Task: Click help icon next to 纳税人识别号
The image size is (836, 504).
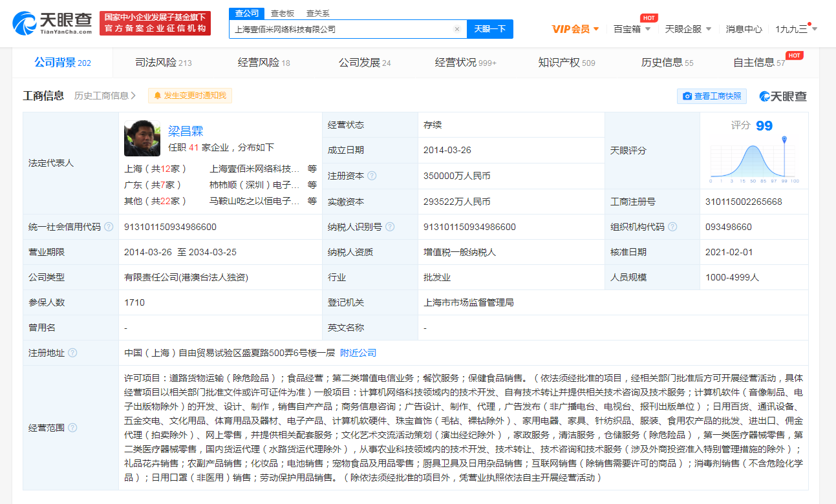Action: click(390, 227)
